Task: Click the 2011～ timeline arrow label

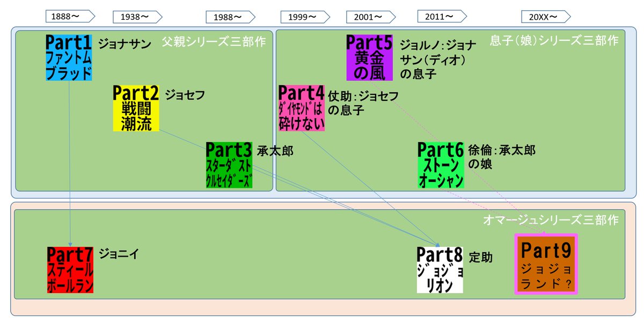Action: click(x=443, y=17)
